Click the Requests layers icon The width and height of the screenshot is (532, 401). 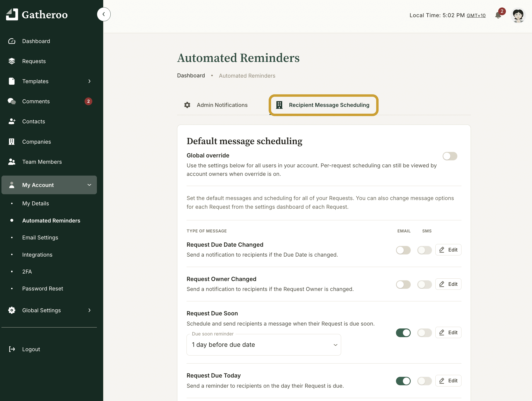pyautogui.click(x=12, y=61)
